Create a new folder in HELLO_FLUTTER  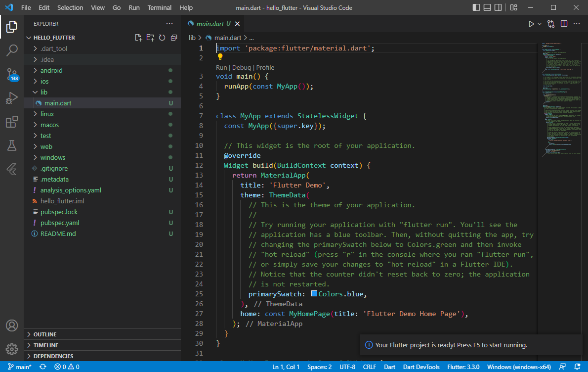pyautogui.click(x=150, y=38)
